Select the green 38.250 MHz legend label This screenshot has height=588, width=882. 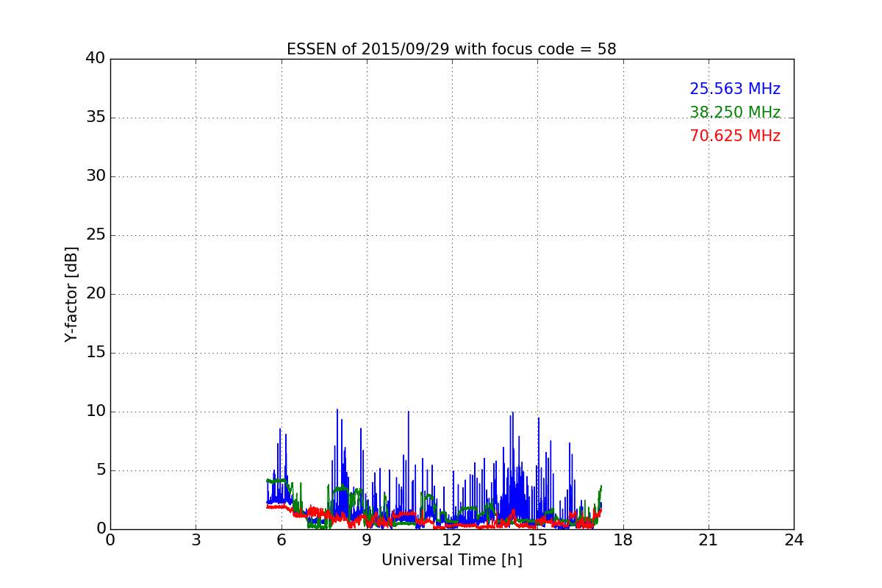click(735, 112)
